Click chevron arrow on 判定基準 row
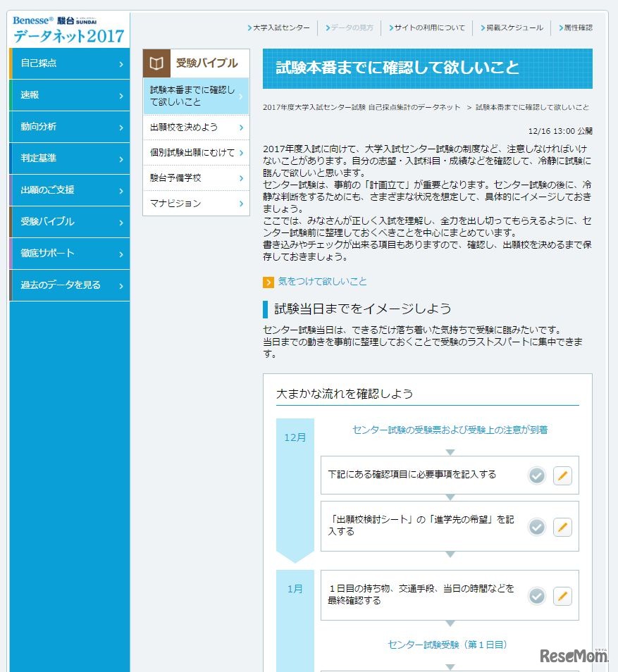This screenshot has width=618, height=672. click(x=121, y=159)
